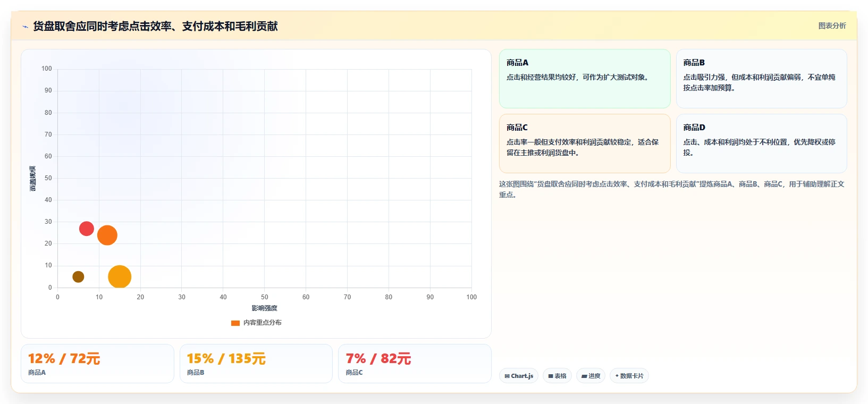
Task: Click the summary paragraph starting 这张图围绕
Action: coord(672,189)
